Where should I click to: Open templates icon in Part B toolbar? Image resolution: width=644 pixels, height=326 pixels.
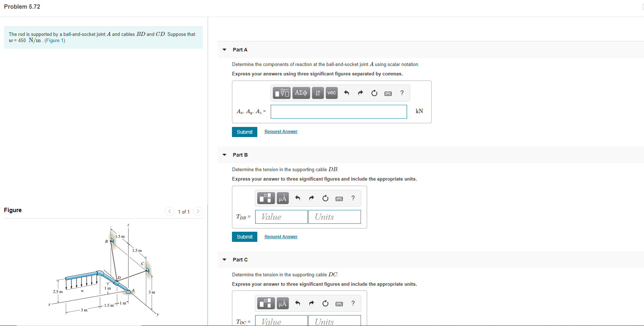point(266,198)
